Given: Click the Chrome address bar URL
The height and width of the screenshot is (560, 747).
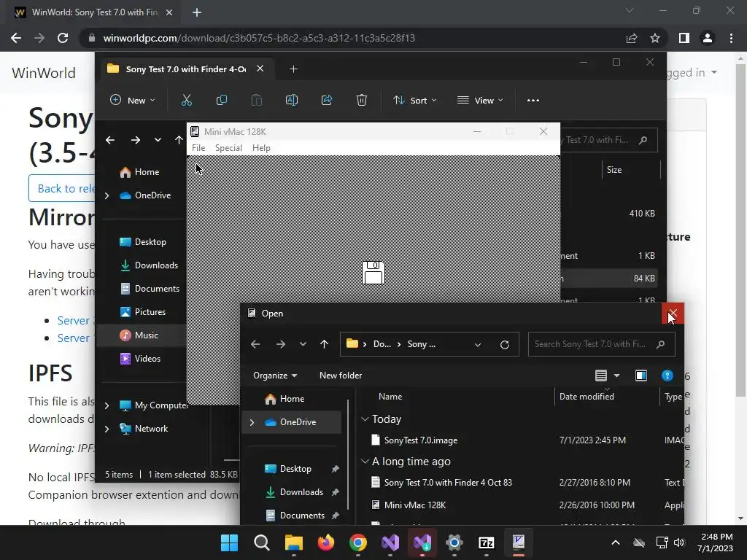Looking at the screenshot, I should click(259, 38).
